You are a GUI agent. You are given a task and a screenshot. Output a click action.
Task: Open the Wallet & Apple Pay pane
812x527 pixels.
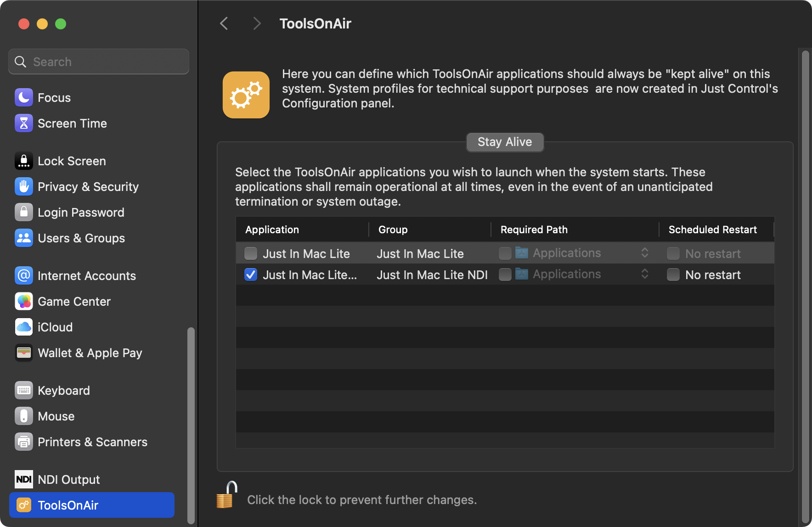pos(92,353)
